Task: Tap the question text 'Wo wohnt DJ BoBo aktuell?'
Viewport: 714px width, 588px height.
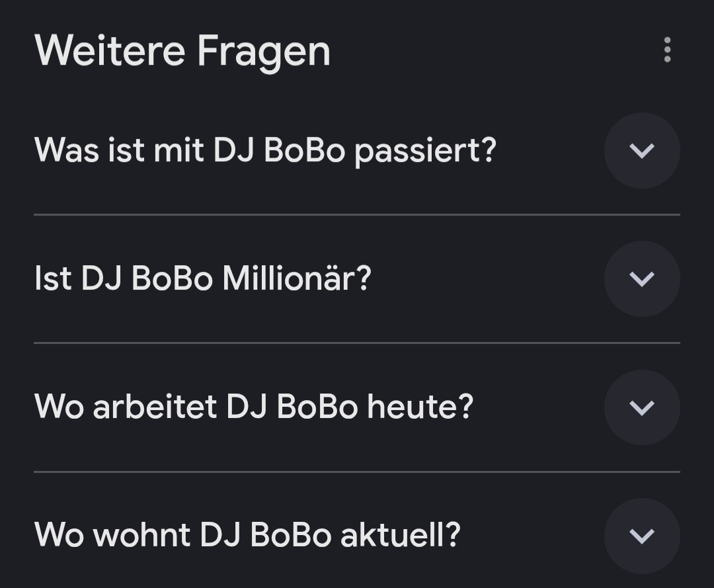Action: 247,536
